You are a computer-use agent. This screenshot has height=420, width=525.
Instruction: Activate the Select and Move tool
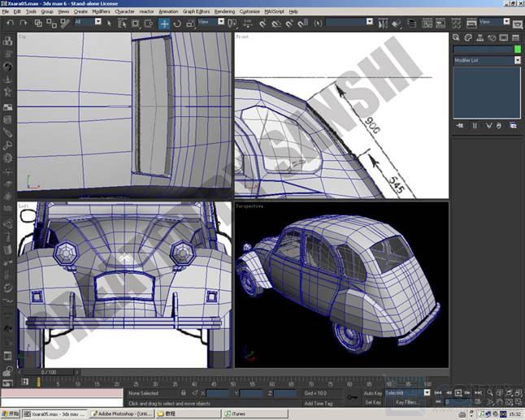point(164,24)
